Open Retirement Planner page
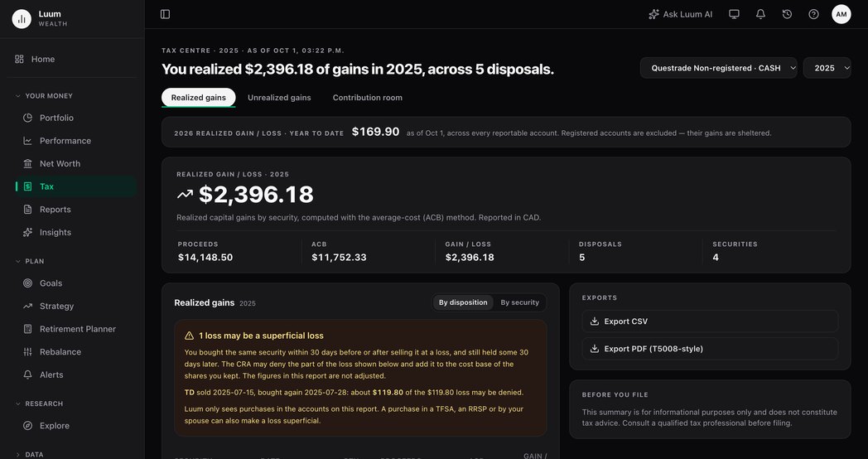 coord(75,329)
